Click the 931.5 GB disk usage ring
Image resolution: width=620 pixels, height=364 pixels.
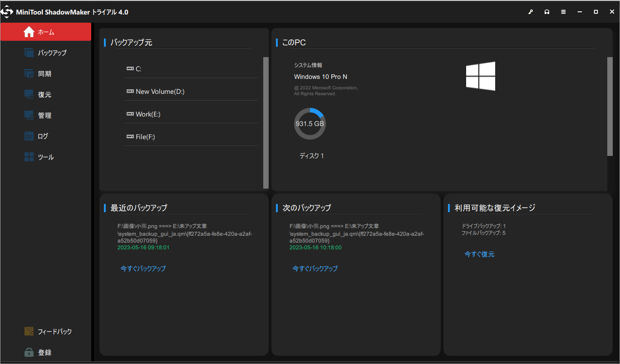click(x=310, y=123)
